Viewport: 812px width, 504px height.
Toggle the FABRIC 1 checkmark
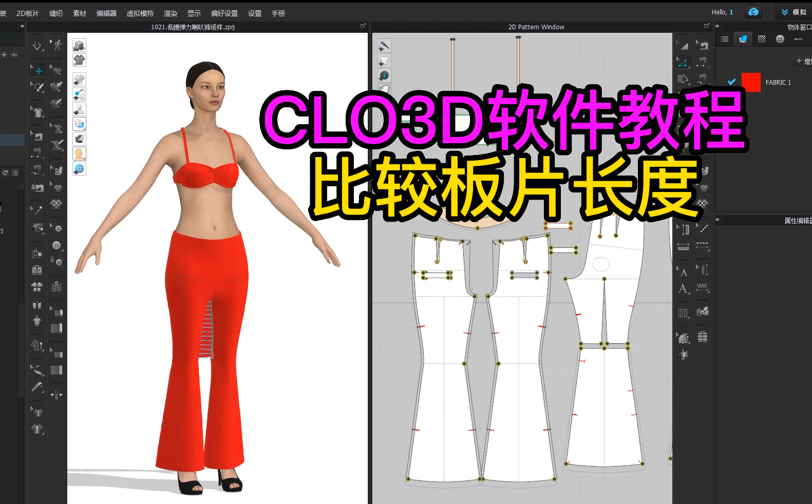(x=731, y=82)
